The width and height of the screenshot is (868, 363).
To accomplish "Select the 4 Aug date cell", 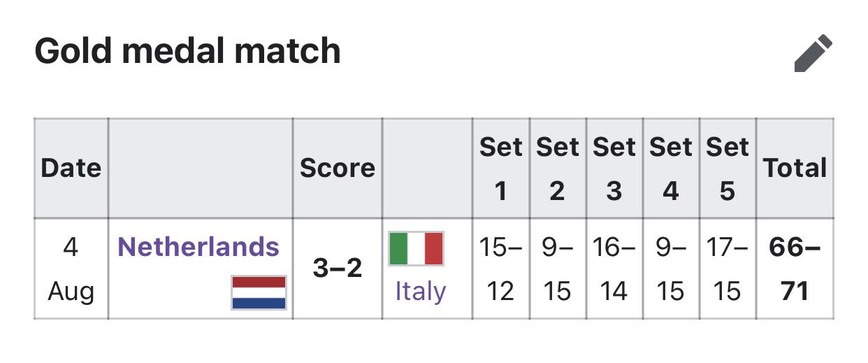I will pyautogui.click(x=71, y=269).
